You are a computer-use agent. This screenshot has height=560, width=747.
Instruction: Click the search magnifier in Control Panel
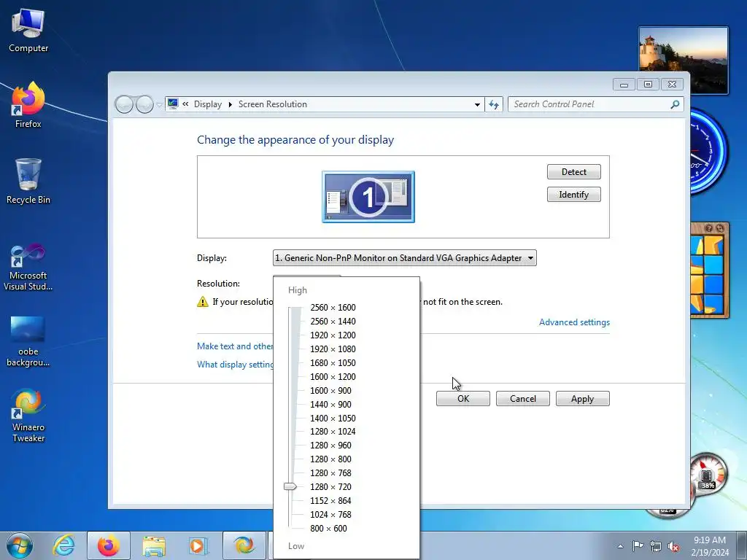(x=675, y=104)
